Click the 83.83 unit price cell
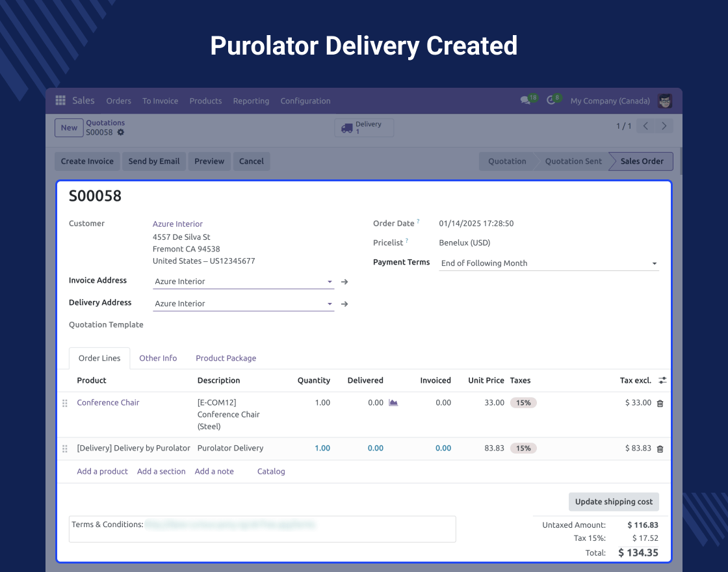728x572 pixels. [494, 448]
